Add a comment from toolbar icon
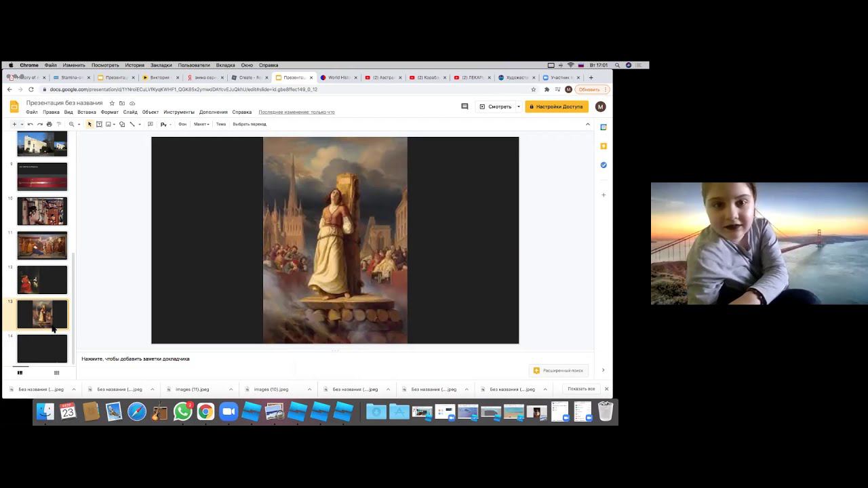The width and height of the screenshot is (868, 488). point(150,124)
